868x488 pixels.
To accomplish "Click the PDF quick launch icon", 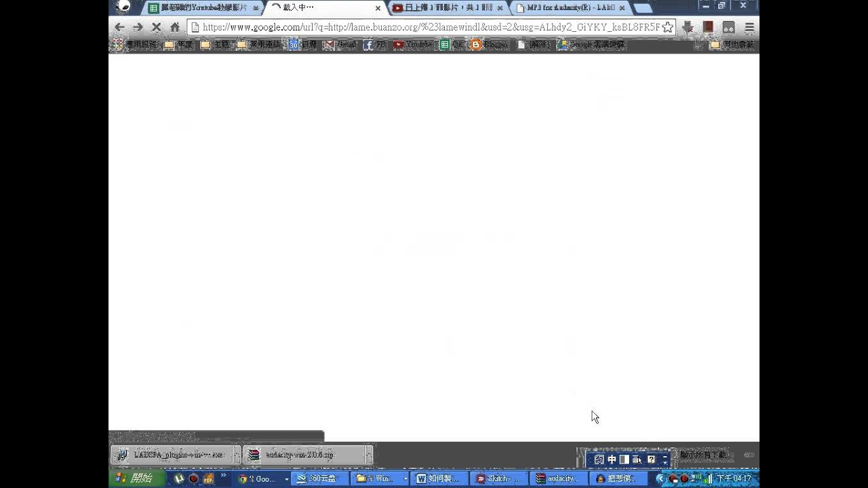I will click(209, 479).
